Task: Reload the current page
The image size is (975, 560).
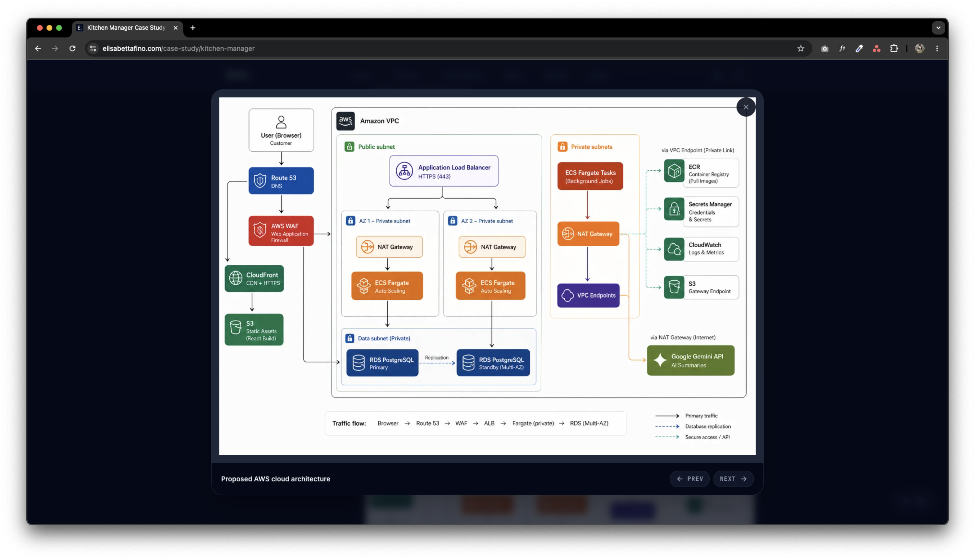Action: pos(72,48)
